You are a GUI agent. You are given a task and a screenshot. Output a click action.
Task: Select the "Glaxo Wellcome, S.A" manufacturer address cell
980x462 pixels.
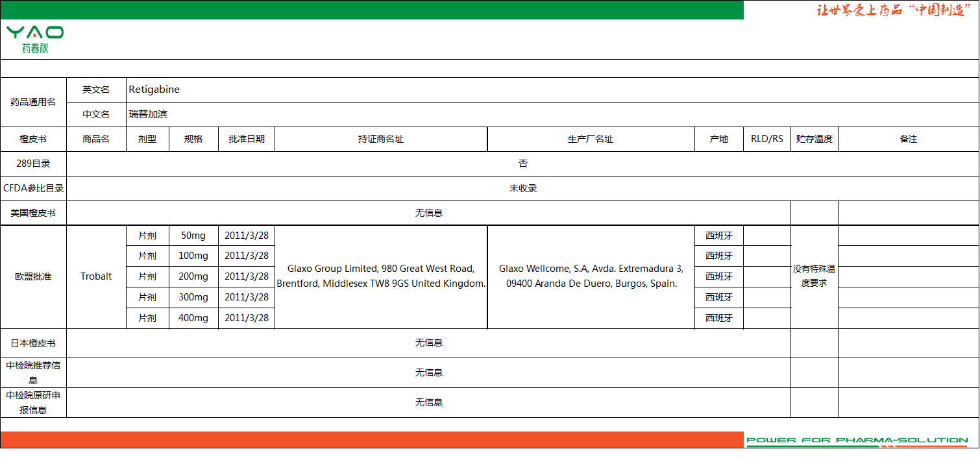pos(591,276)
